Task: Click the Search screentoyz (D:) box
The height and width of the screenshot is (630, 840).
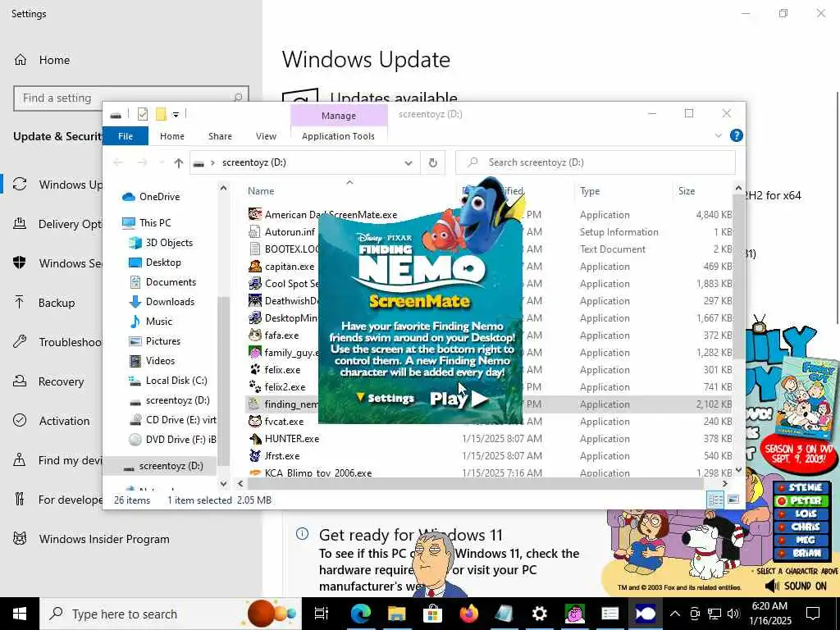Action: 596,162
